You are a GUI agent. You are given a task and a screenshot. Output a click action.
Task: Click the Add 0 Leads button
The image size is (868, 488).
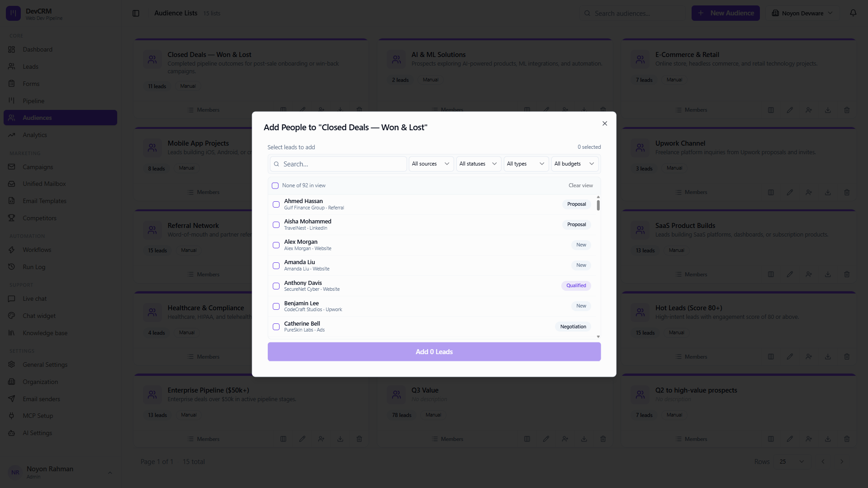(434, 352)
